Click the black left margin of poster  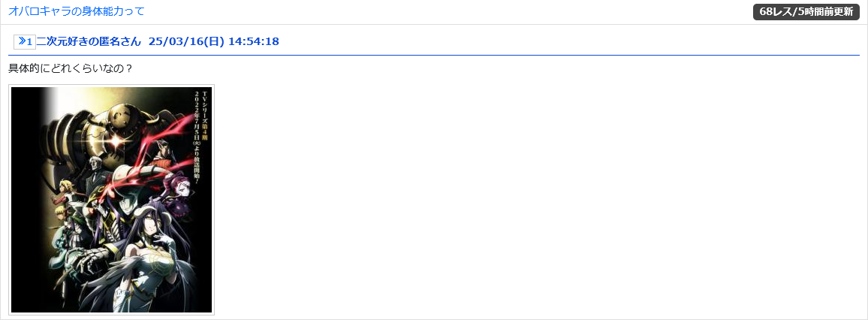25,200
